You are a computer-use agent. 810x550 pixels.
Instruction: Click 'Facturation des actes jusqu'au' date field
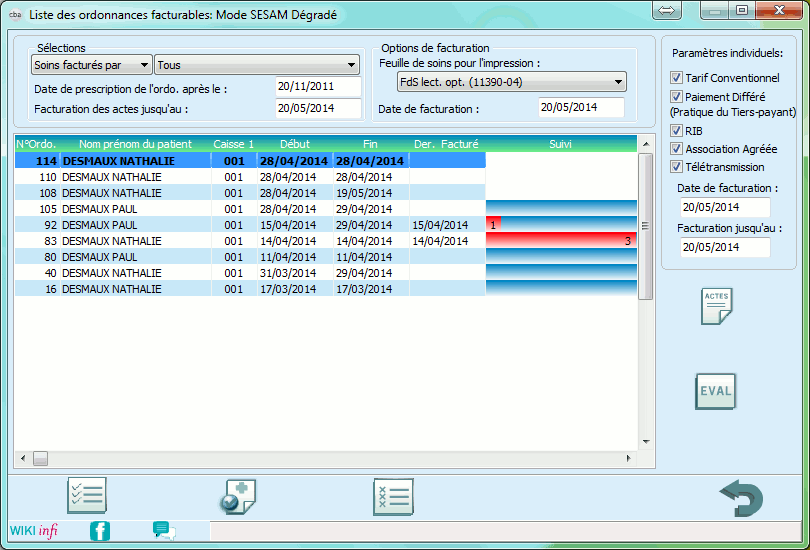[x=318, y=108]
